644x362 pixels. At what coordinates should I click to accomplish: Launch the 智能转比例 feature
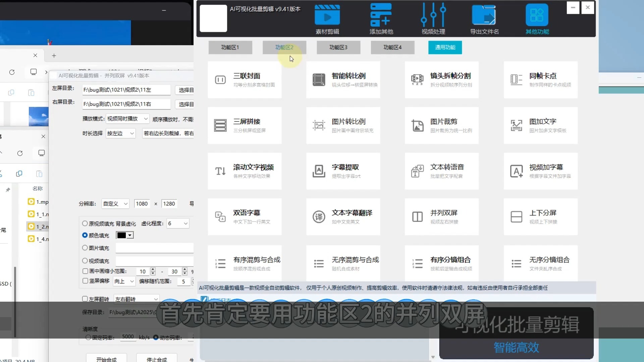(x=343, y=80)
